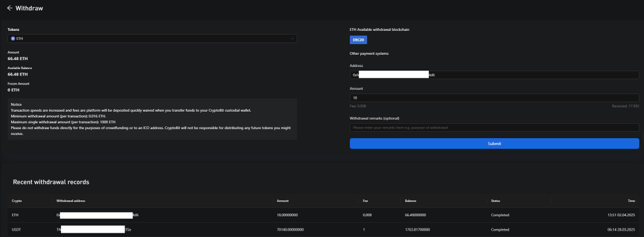644x237 pixels.
Task: Select the ERC20 blockchain option
Action: (x=358, y=40)
